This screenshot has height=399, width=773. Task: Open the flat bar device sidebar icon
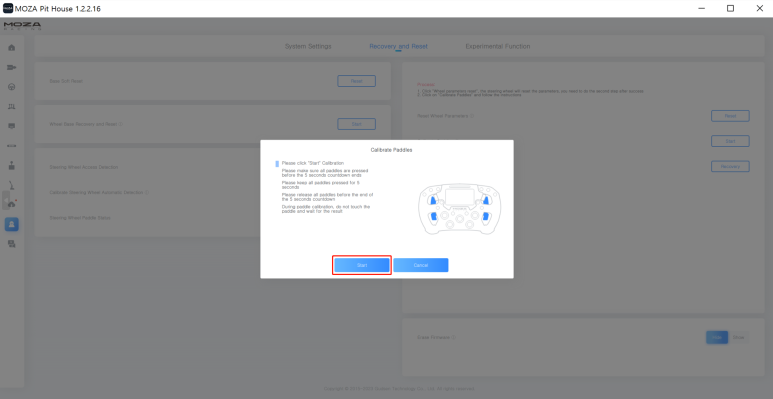(x=12, y=145)
